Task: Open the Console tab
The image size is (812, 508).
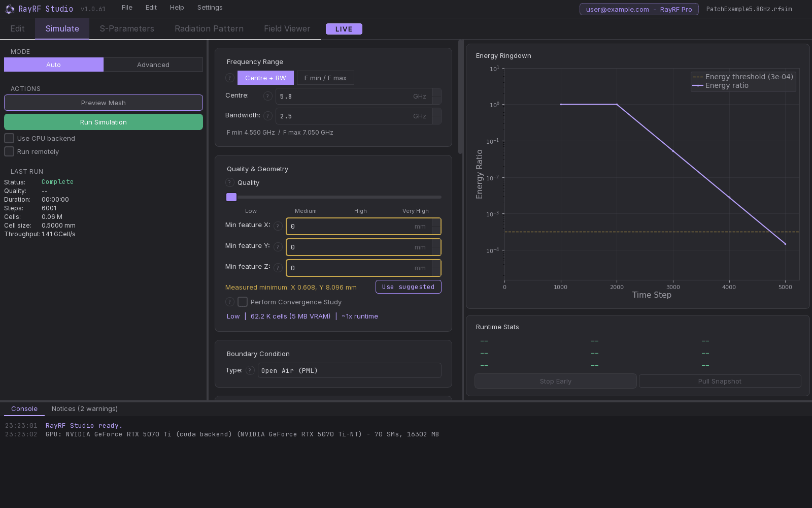Action: (x=24, y=409)
